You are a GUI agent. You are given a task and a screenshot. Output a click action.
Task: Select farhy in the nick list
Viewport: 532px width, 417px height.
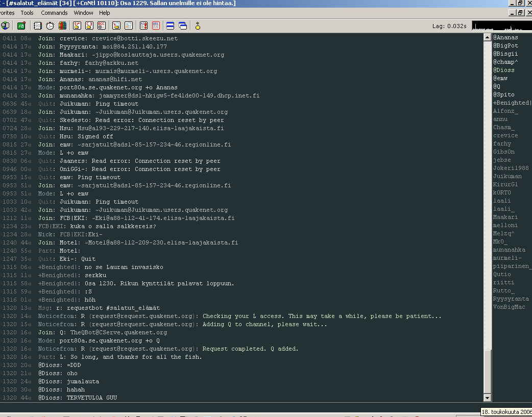pos(502,143)
